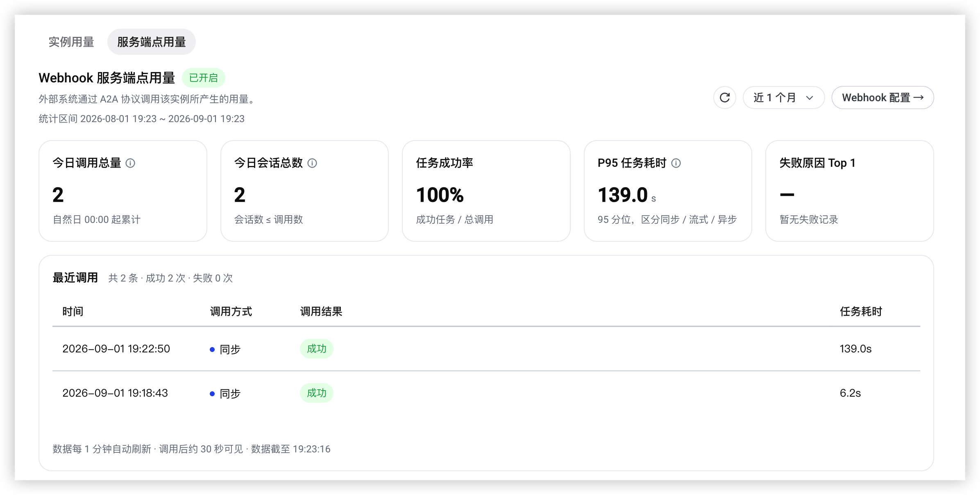Screen dimensions: 980x495
Task: Click the 任务耗时 column header
Action: pyautogui.click(x=861, y=311)
